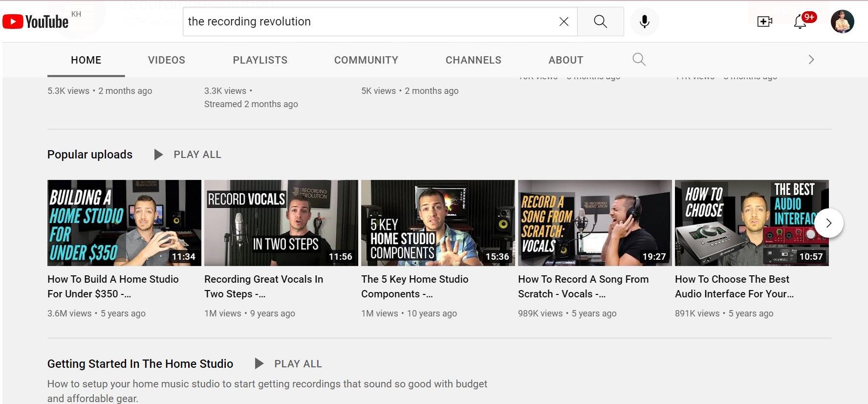Open Record A Song From Scratch thumbnail
868x404 pixels.
pyautogui.click(x=595, y=223)
